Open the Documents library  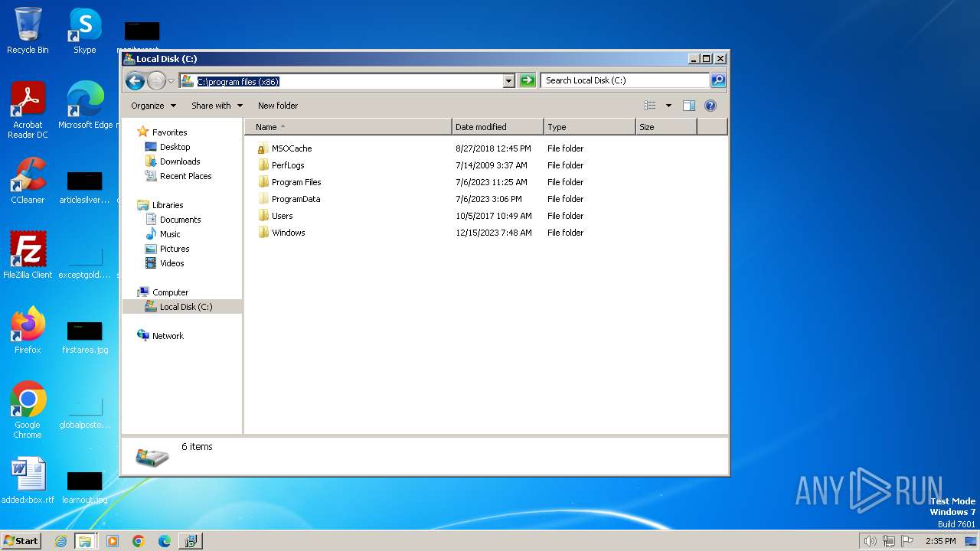click(180, 220)
